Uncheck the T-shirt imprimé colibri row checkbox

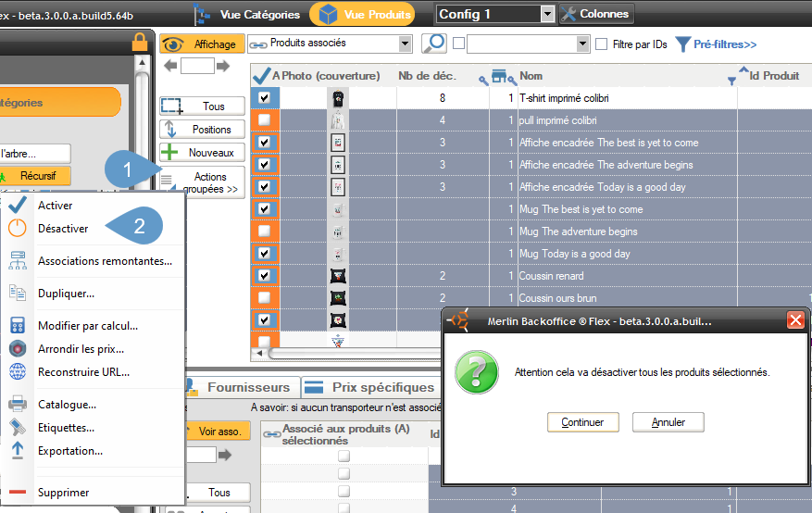coord(264,98)
